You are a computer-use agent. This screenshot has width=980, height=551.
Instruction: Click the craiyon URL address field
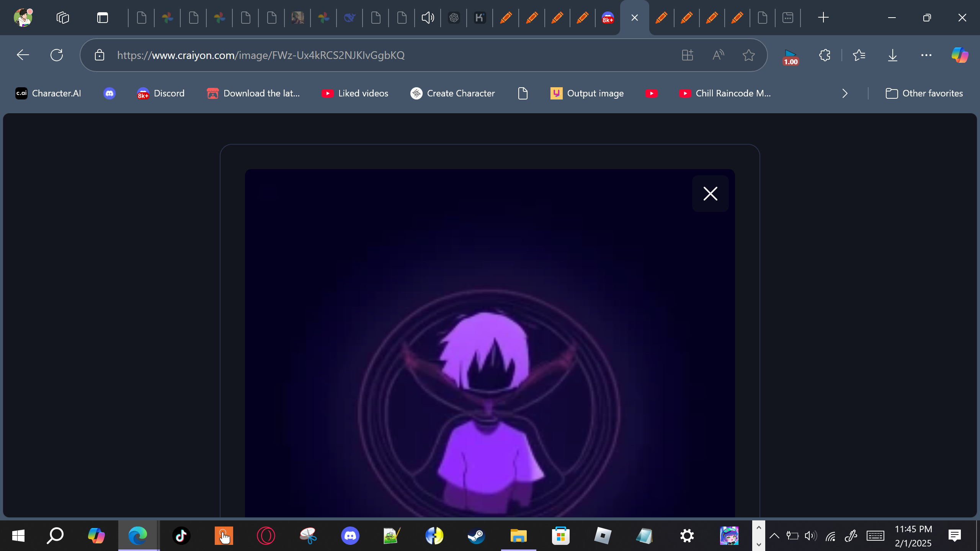(x=260, y=55)
